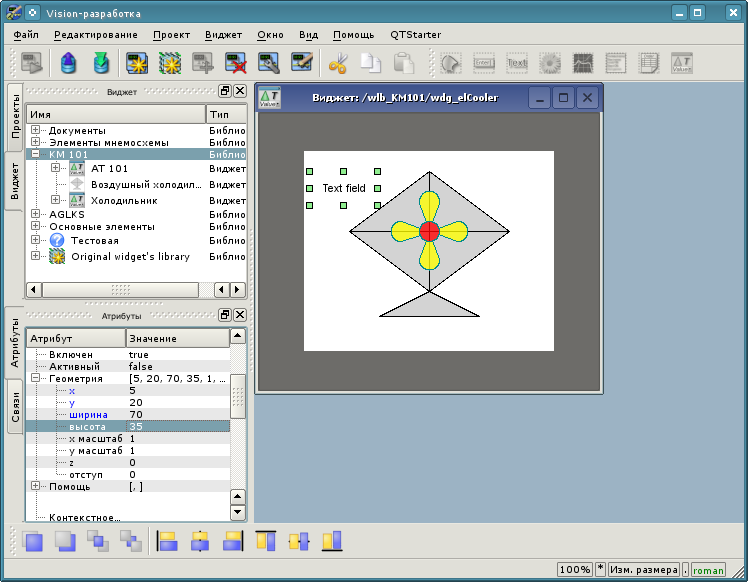Collapse the KM 101 library node
Image resolution: width=748 pixels, height=582 pixels.
pos(36,155)
